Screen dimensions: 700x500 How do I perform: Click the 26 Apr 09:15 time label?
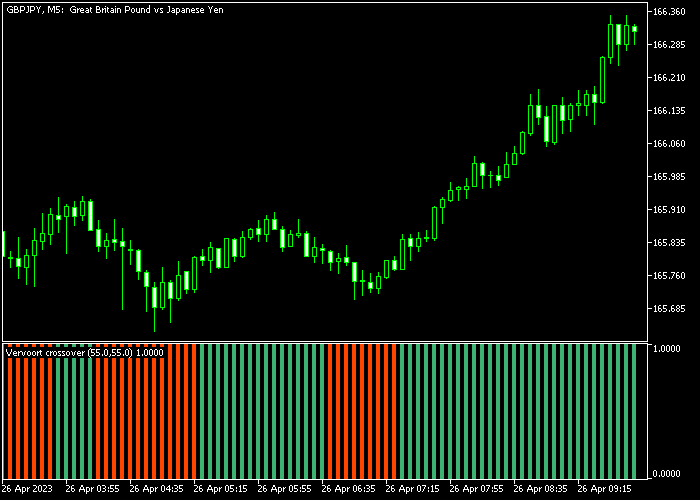604,488
